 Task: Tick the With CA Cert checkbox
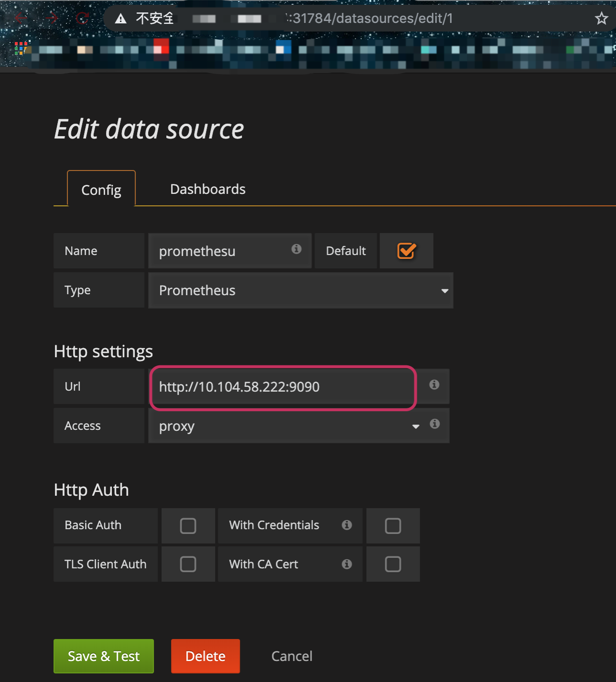pos(393,564)
